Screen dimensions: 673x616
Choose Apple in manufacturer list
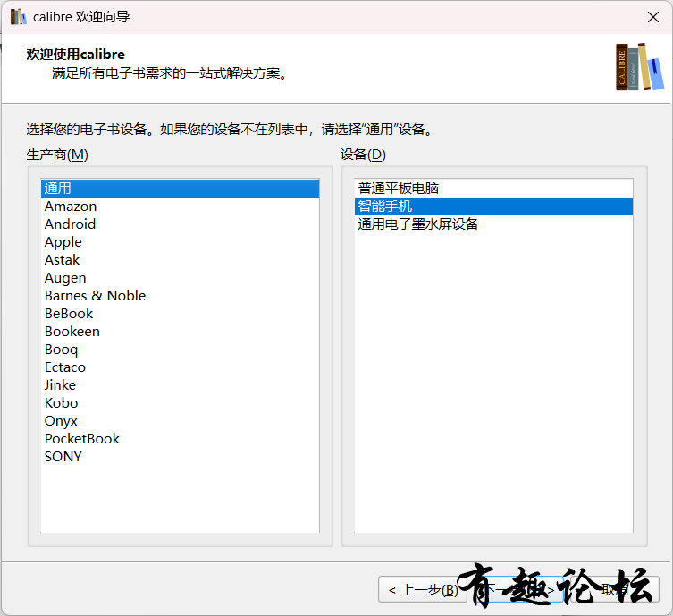point(180,242)
